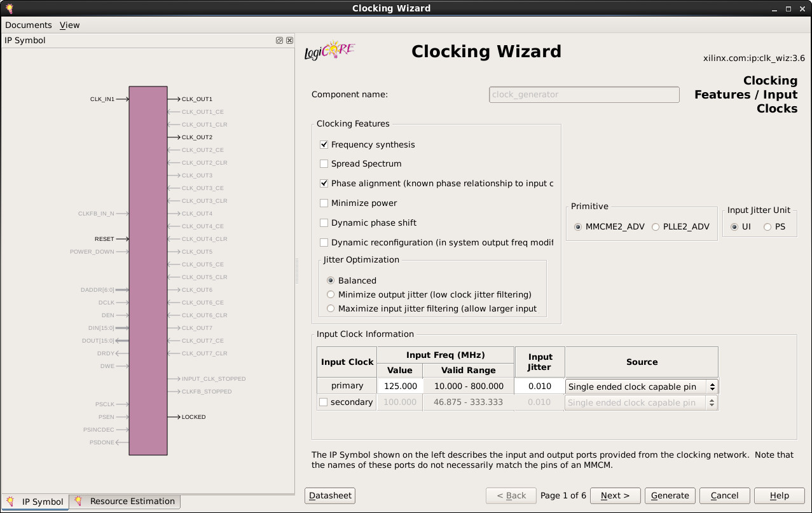Click the primary valid range 10.000 - 800.000
Screen dimensions: 812x513
pyautogui.click(x=469, y=386)
